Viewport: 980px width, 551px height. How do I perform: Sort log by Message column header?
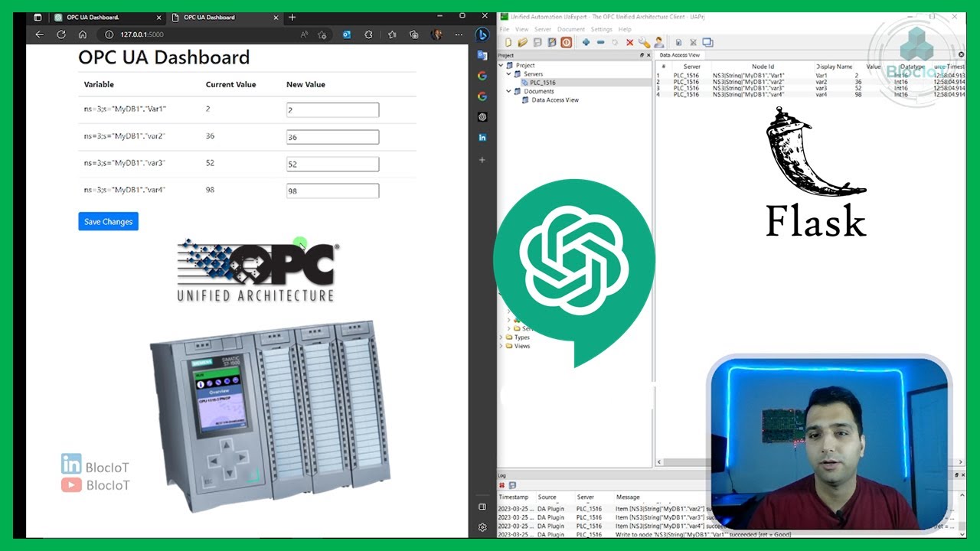pyautogui.click(x=628, y=497)
